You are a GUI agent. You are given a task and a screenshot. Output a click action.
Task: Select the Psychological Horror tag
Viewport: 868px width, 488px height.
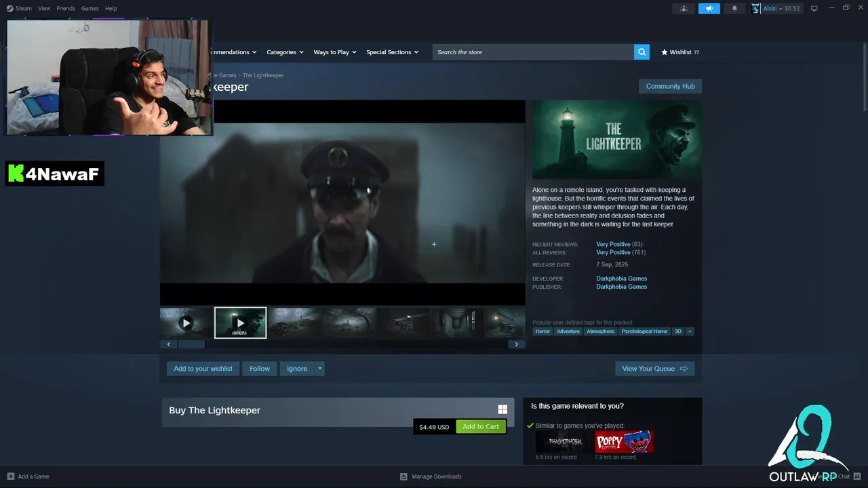(x=644, y=331)
